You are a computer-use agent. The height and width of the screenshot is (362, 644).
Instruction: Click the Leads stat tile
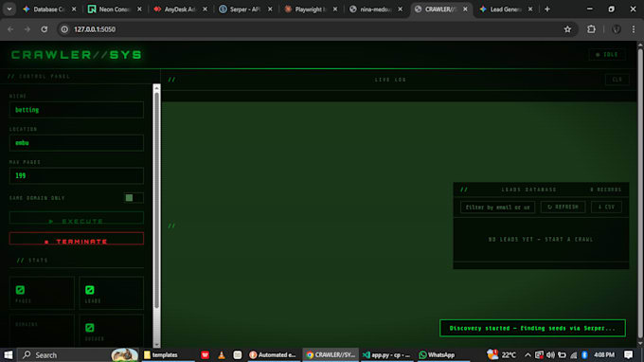pos(112,293)
